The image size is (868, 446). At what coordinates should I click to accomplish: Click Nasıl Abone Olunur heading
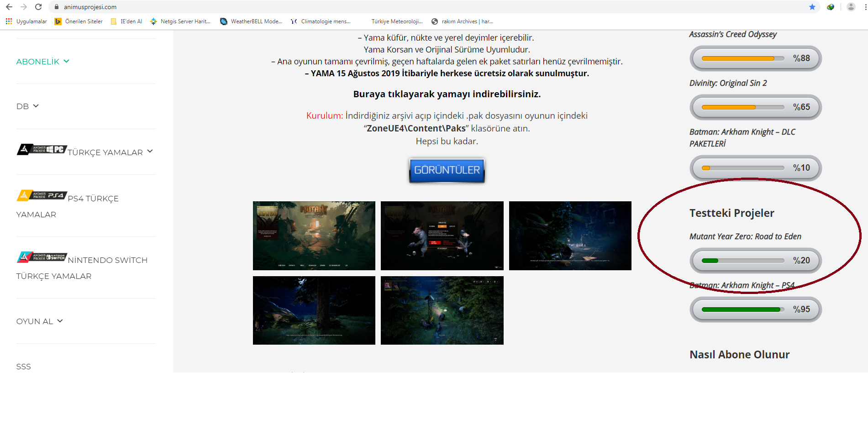pos(740,355)
